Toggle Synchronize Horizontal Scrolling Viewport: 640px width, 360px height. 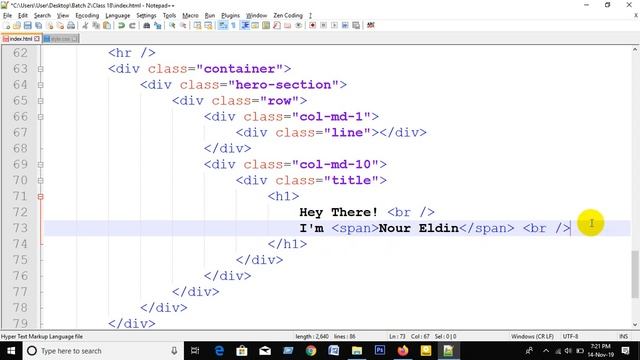(x=208, y=25)
